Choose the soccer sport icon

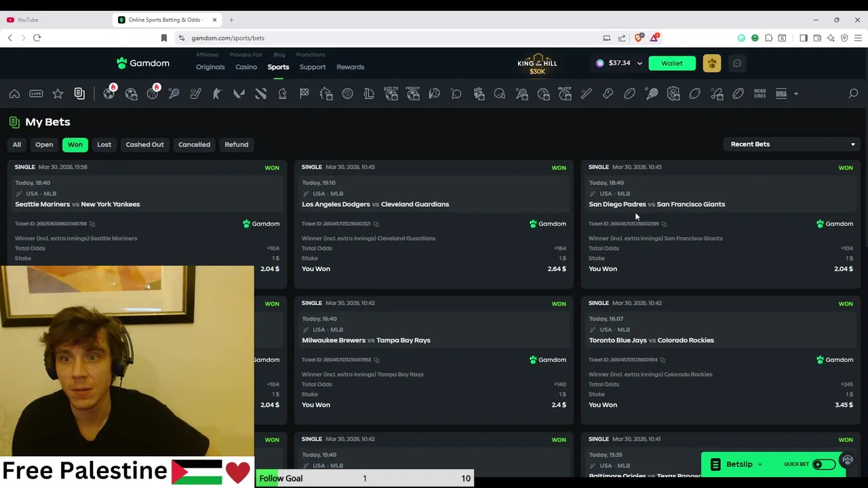click(x=109, y=94)
